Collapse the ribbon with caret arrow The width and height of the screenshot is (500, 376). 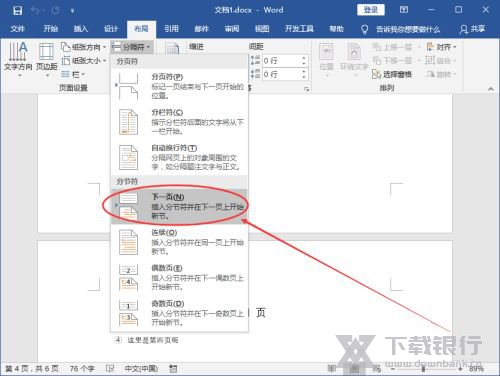click(490, 89)
